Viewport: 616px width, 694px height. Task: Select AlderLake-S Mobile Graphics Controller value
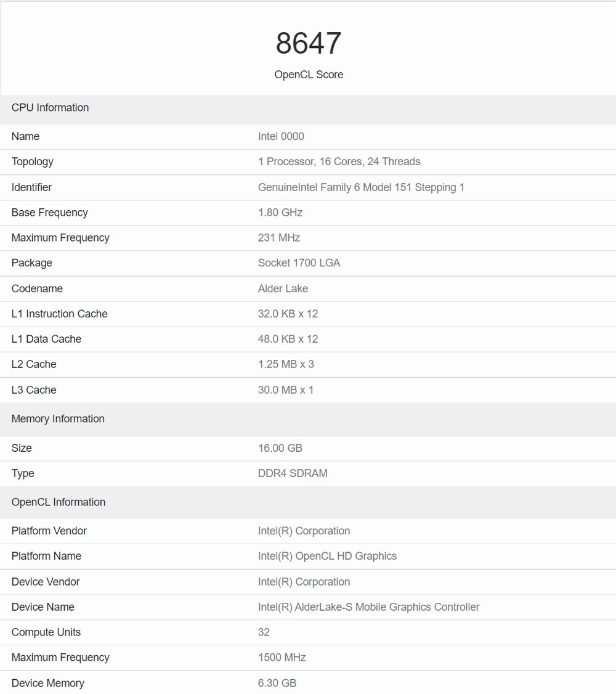(369, 607)
